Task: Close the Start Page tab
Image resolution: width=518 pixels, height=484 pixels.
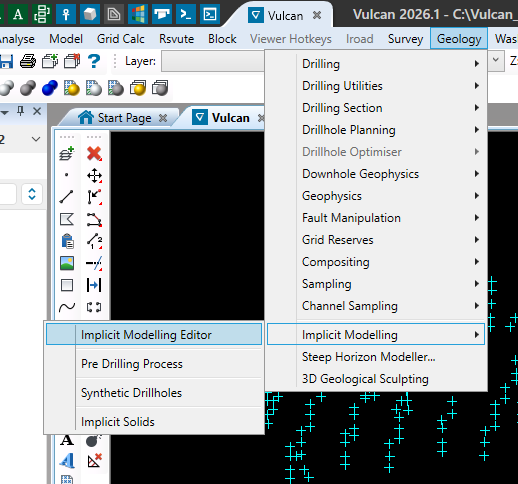Action: pos(163,118)
